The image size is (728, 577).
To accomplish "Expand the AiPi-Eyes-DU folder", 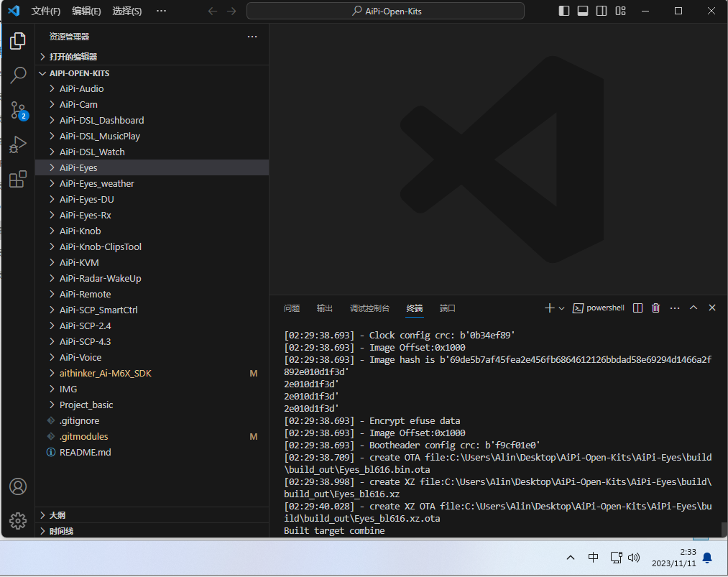I will click(152, 199).
